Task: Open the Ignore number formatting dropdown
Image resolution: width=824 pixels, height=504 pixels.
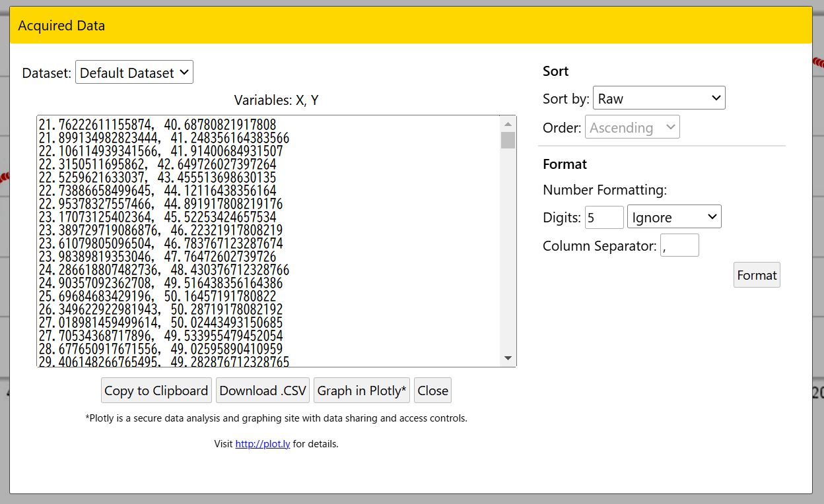Action: point(673,217)
